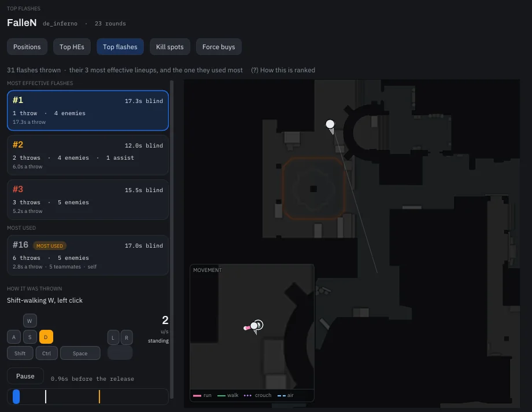Click the Shift-walking W, left click description
Image resolution: width=532 pixels, height=412 pixels.
pos(45,300)
